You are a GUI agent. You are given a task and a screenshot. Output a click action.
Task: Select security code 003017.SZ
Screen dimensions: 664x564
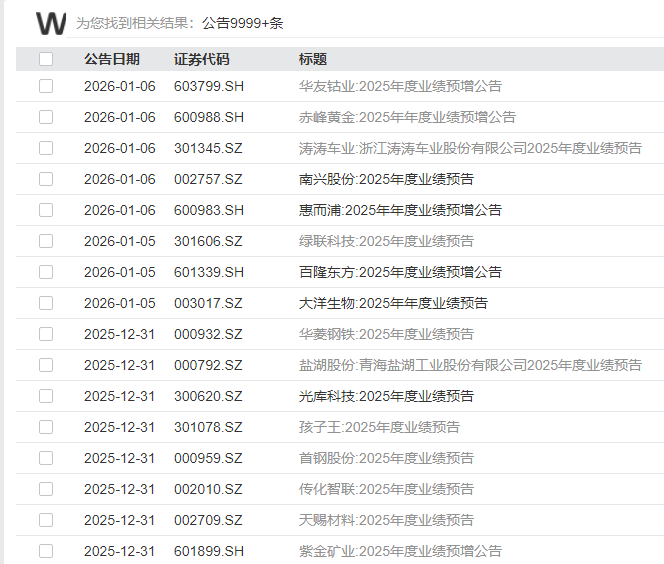pos(208,303)
